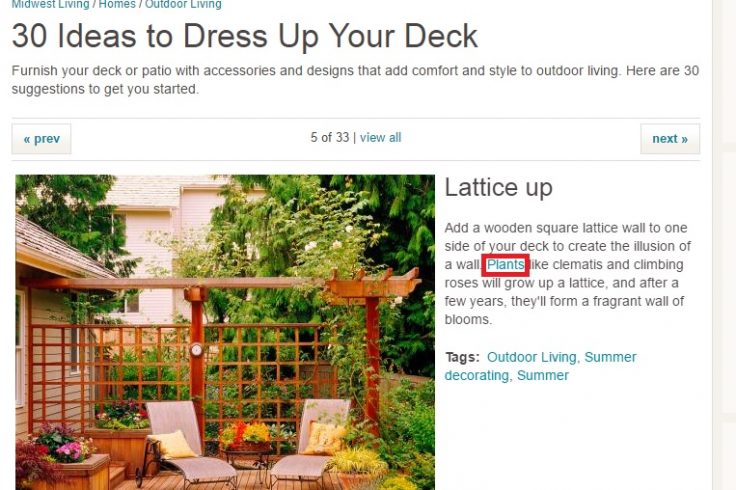This screenshot has width=736, height=490.
Task: Click the Lattice up heading
Action: (498, 188)
